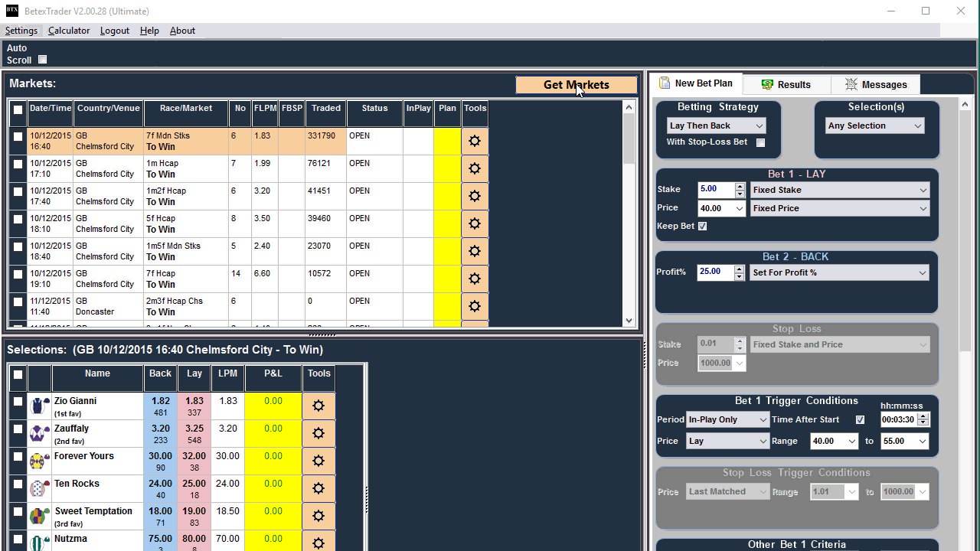
Task: Toggle the Keep Bet checkbox
Action: tap(702, 227)
